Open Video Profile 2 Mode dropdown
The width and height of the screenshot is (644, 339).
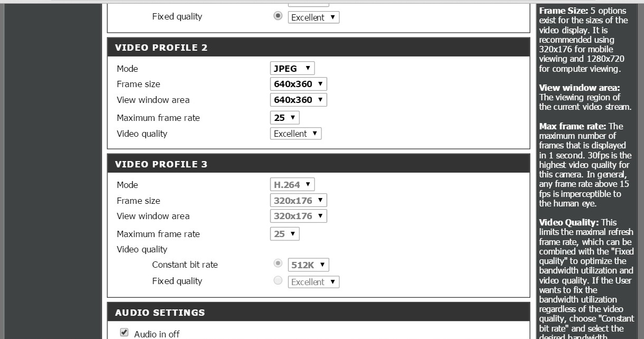coord(292,68)
